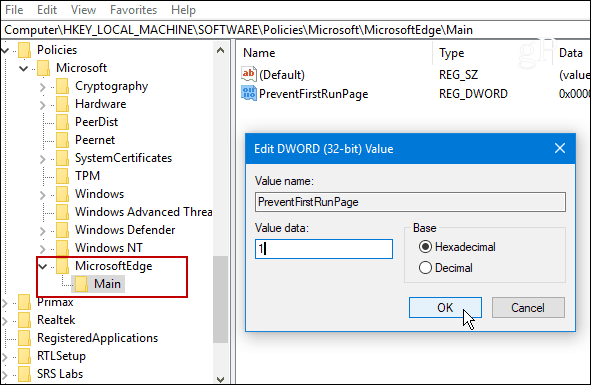
Task: Collapse the Microsoft key
Action: point(24,68)
